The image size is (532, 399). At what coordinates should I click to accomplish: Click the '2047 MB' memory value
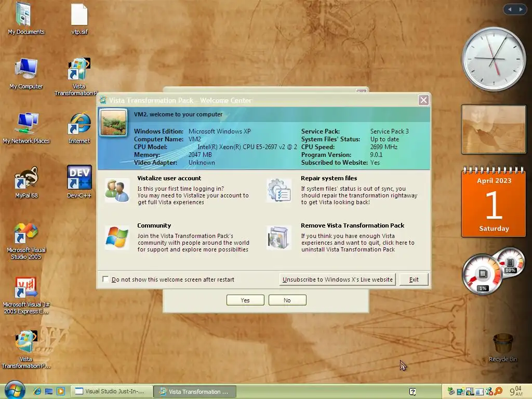(200, 155)
